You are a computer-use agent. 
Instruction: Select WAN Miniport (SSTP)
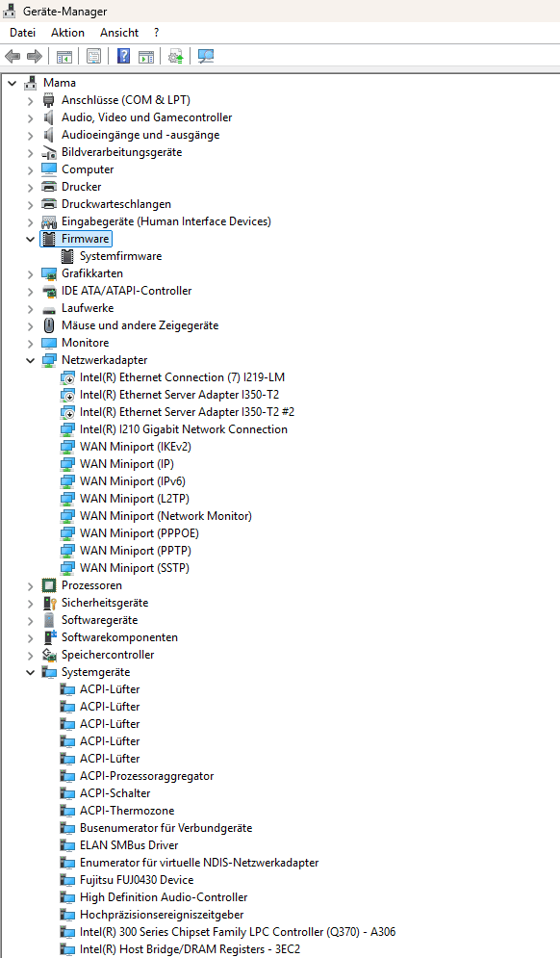pos(135,568)
